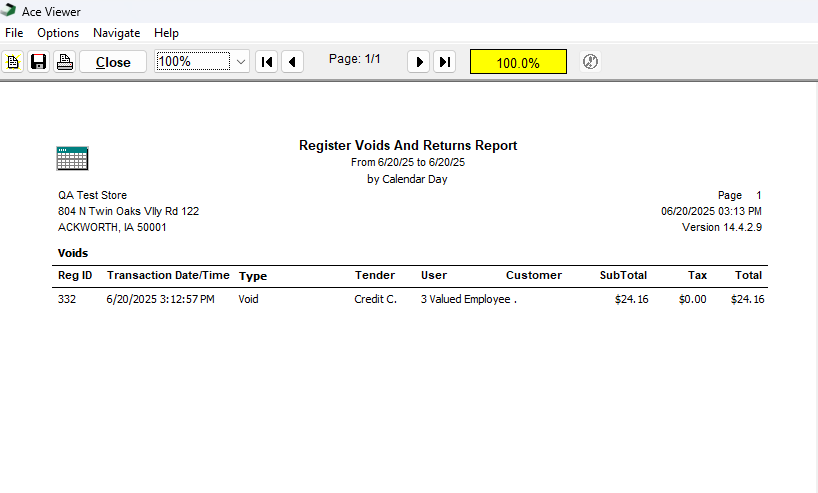This screenshot has width=818, height=493.
Task: Click the round stop icon in toolbar
Action: click(590, 62)
